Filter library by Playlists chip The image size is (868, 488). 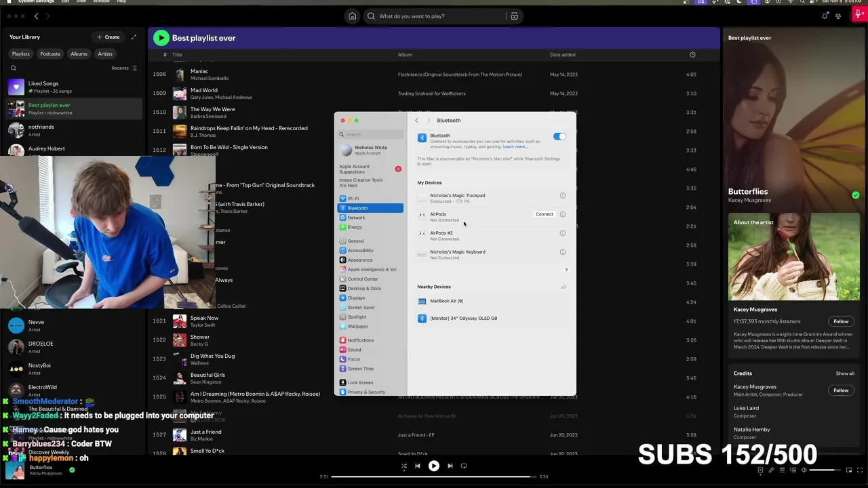[20, 54]
